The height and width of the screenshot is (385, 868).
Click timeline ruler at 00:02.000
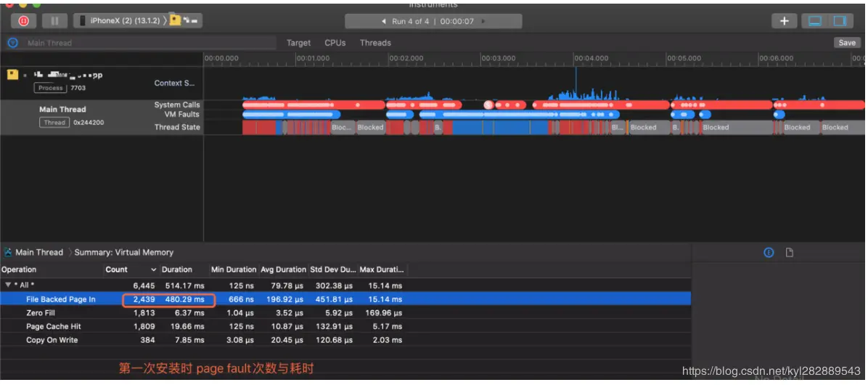click(x=406, y=58)
